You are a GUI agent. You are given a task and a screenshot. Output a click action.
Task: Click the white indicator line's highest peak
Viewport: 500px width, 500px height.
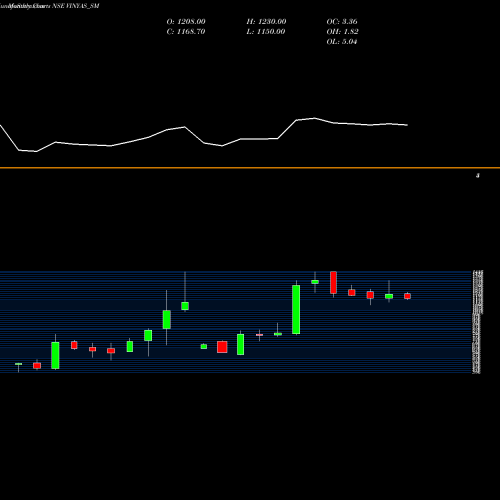[x=314, y=118]
